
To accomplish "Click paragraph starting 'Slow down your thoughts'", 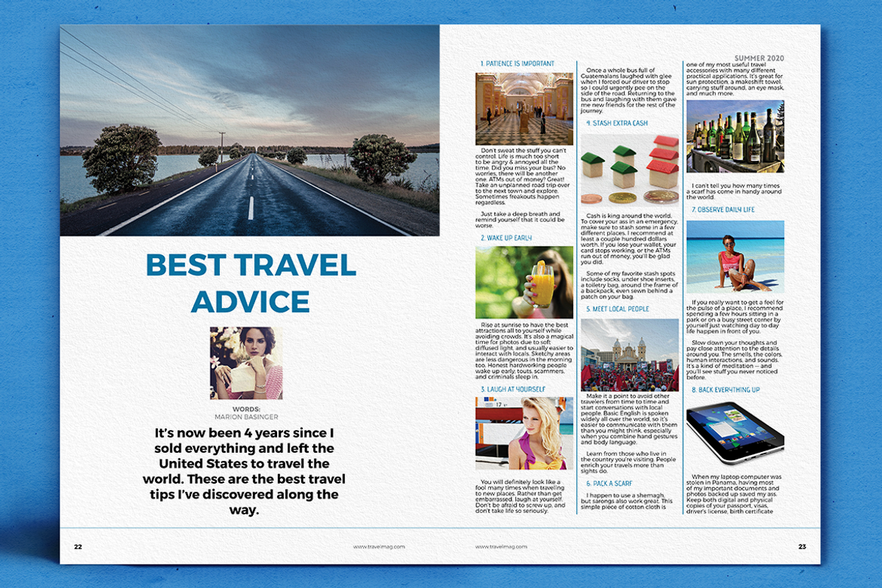I will pyautogui.click(x=735, y=360).
